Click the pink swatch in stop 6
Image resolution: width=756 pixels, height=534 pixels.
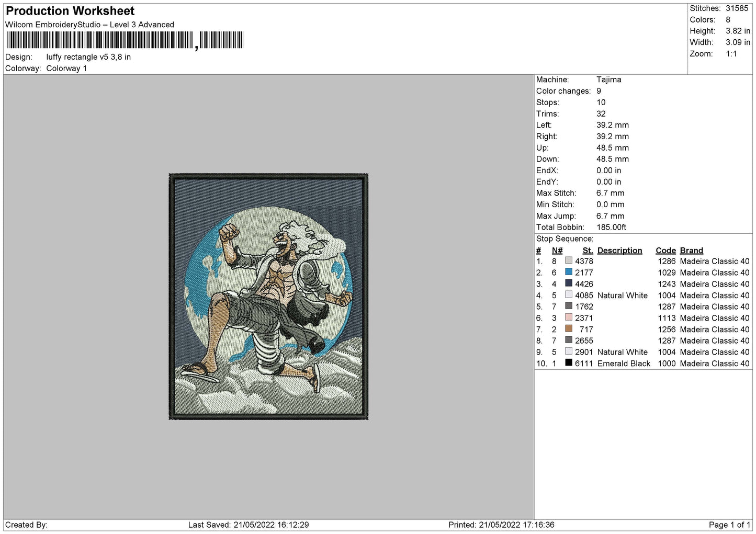point(569,317)
